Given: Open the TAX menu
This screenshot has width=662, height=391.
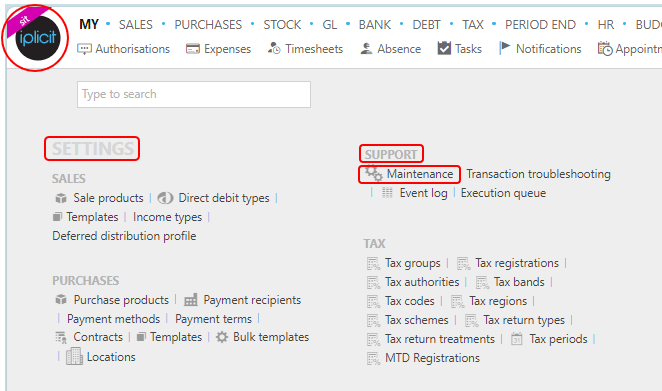Looking at the screenshot, I should (x=473, y=24).
